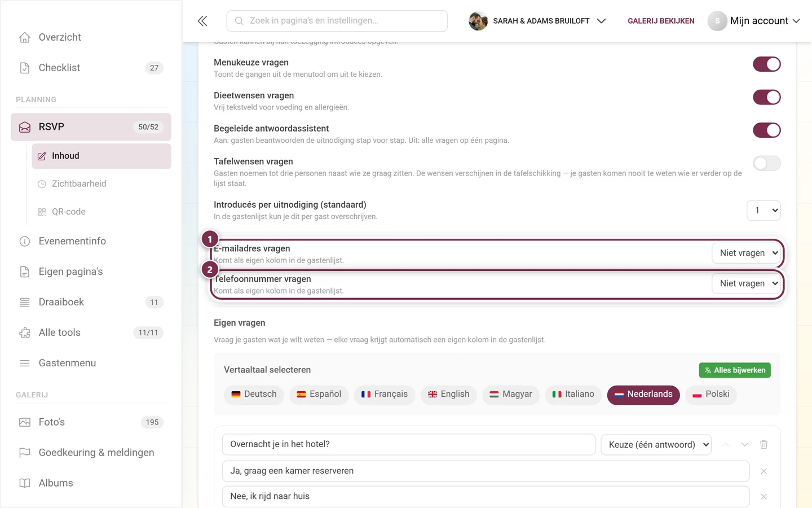Open the E-mailadres vragen dropdown
Screen dimensions: 812x508
pyautogui.click(x=746, y=253)
